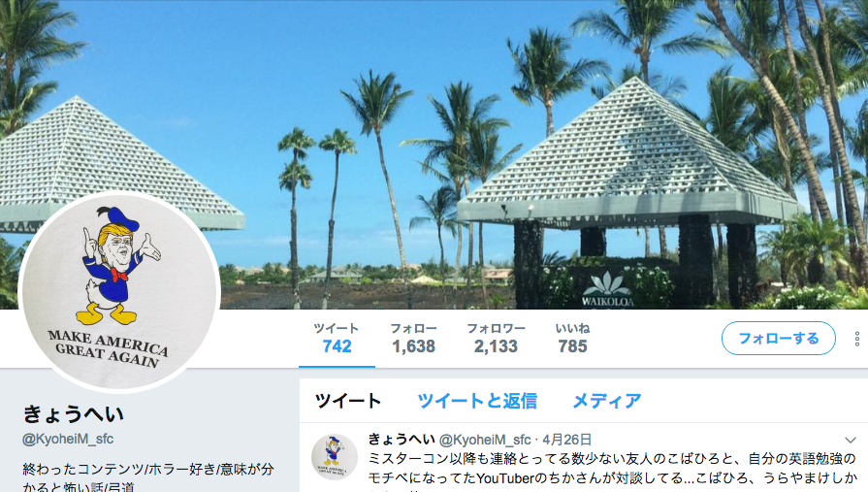Open the large Donald Duck profile picture
The width and height of the screenshot is (868, 492).
[x=119, y=291]
